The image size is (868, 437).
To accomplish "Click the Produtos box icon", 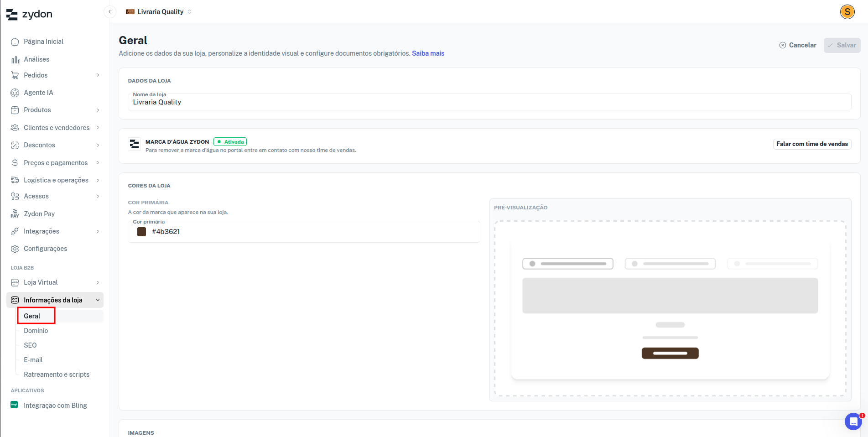I will [x=15, y=110].
